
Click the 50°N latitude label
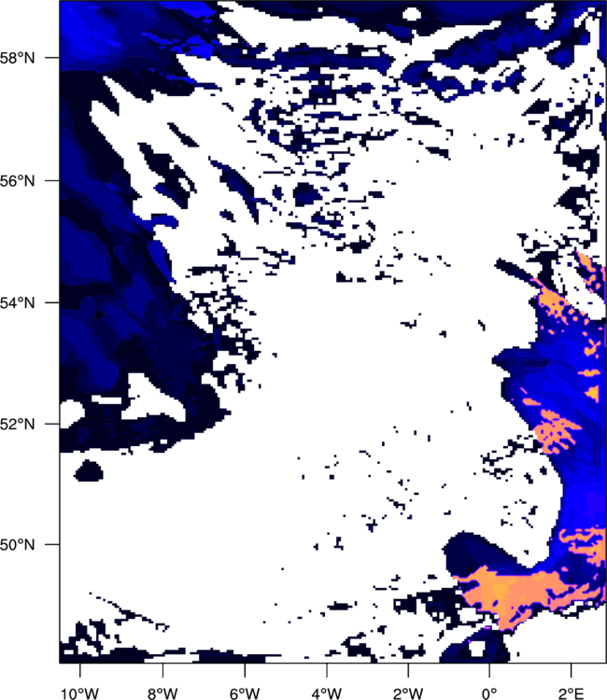pyautogui.click(x=17, y=545)
